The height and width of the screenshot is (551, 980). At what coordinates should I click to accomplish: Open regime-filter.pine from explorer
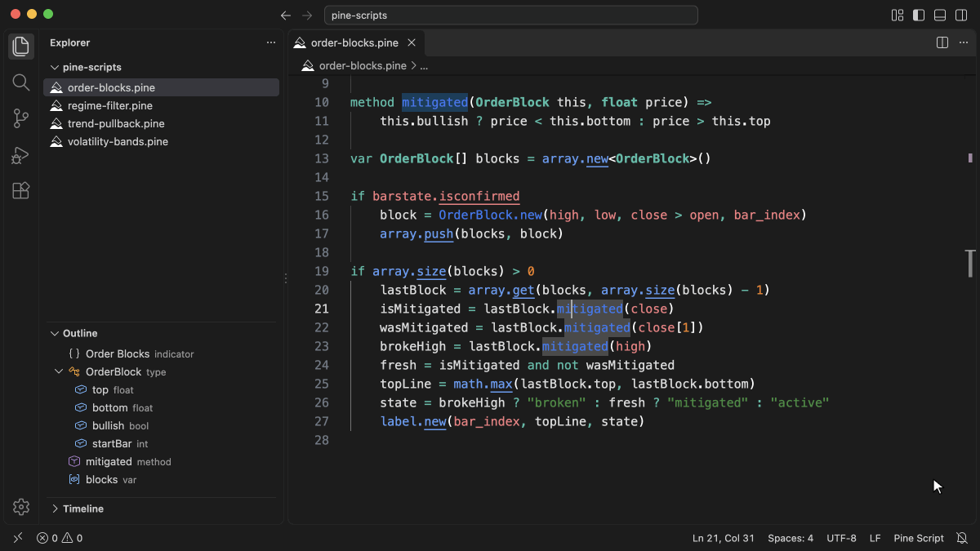(x=161, y=105)
